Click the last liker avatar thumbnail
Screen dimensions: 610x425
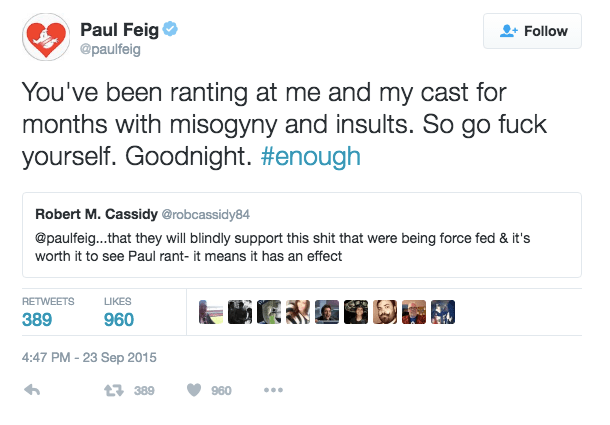(x=443, y=312)
